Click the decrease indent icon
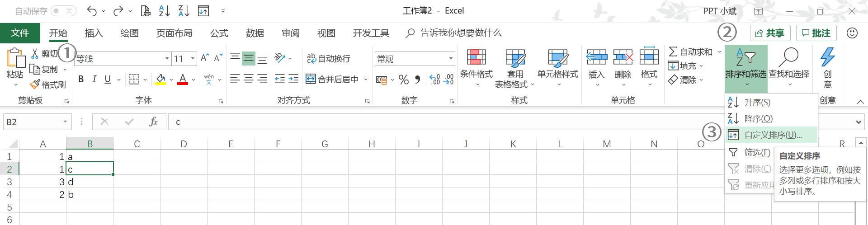This screenshot has height=225, width=868. click(x=280, y=80)
